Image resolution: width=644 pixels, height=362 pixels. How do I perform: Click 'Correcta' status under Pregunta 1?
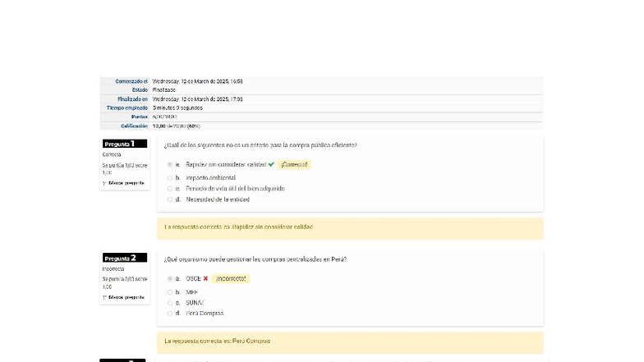[112, 154]
